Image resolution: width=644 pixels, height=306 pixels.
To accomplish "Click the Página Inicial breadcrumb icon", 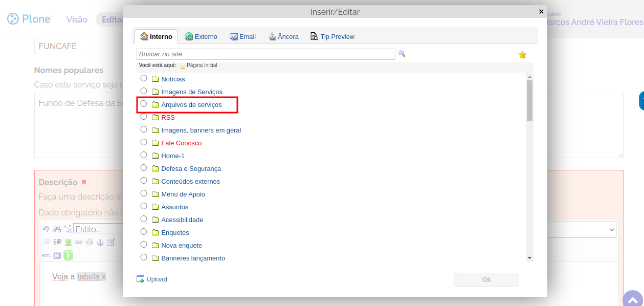I will pos(183,66).
